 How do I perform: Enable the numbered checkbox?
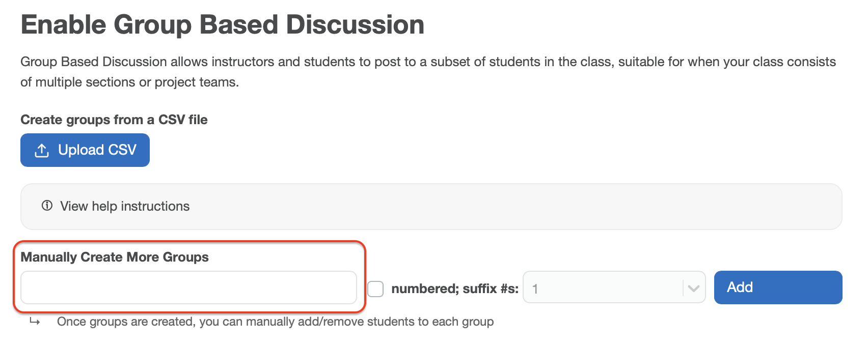pyautogui.click(x=375, y=289)
